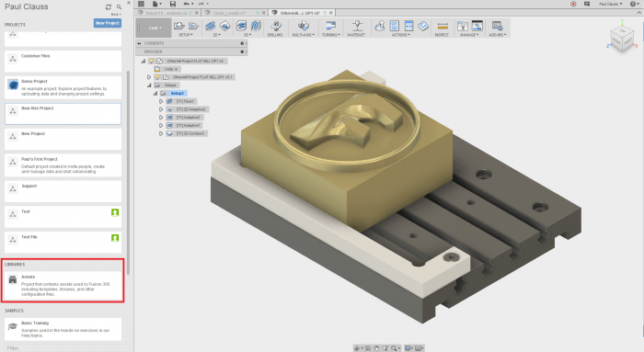The height and width of the screenshot is (352, 644).
Task: Click the New Project button
Action: [108, 23]
